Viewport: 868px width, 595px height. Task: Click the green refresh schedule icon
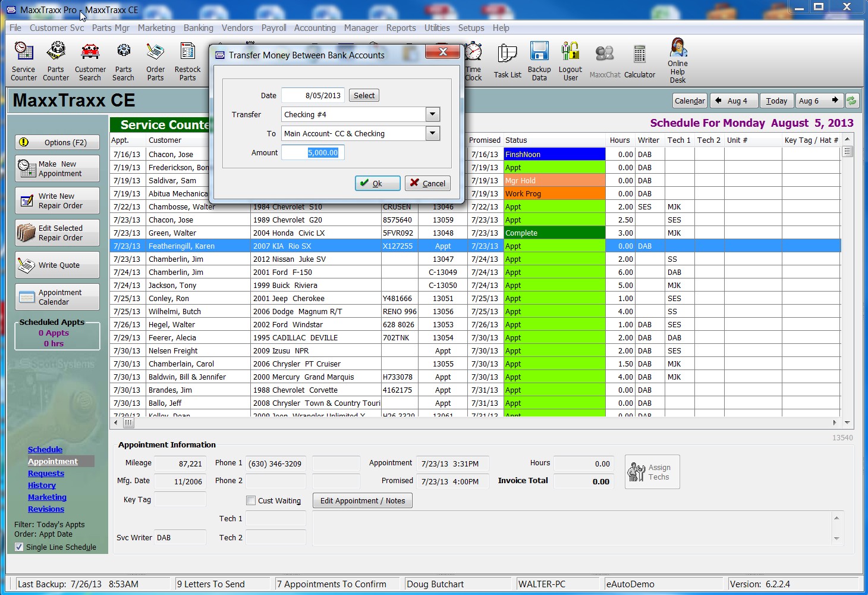[851, 101]
